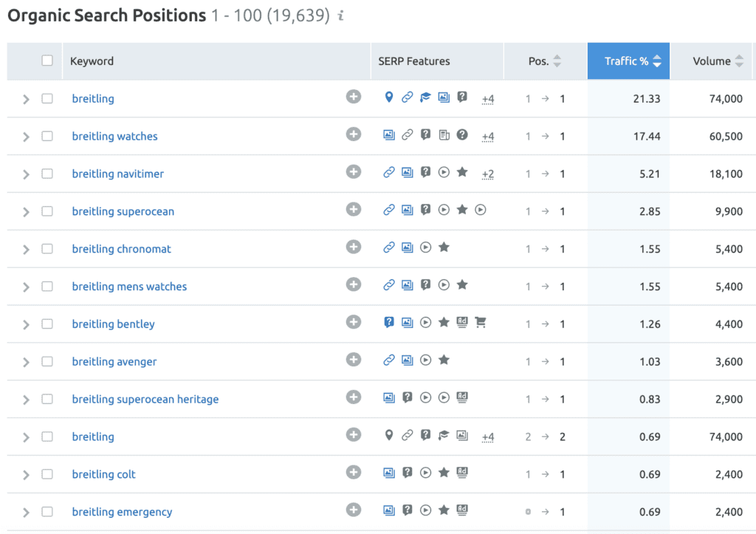
Task: Click the info icon beside Organic Search Positions
Action: tap(341, 16)
